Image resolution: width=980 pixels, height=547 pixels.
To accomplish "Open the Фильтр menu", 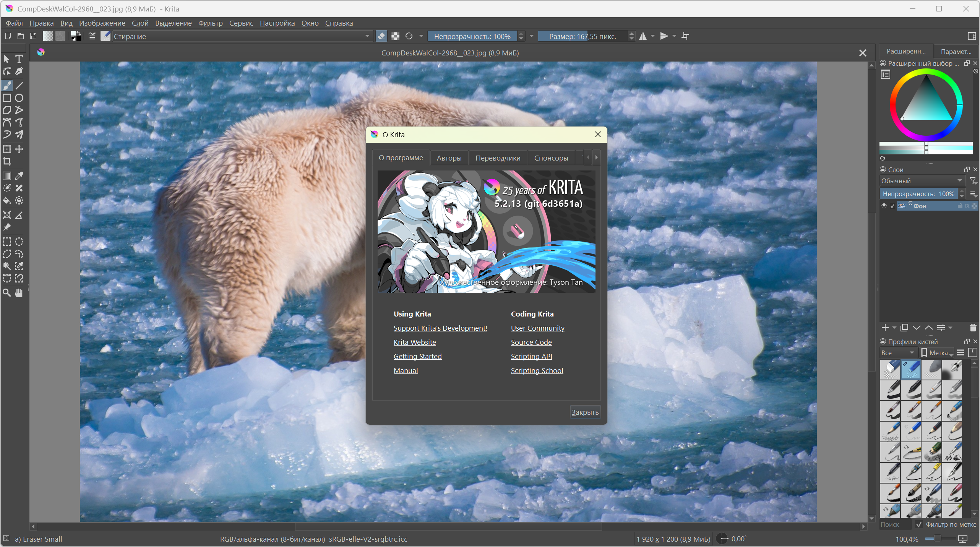I will pos(210,23).
